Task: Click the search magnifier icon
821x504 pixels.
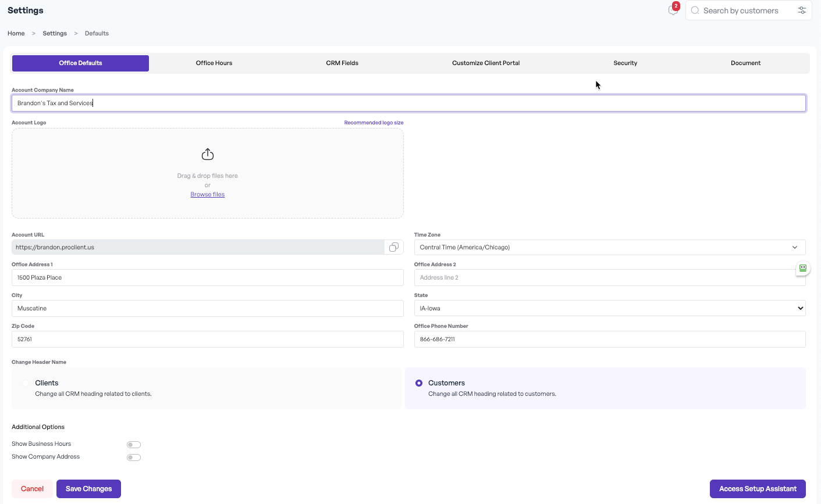Action: coord(695,10)
